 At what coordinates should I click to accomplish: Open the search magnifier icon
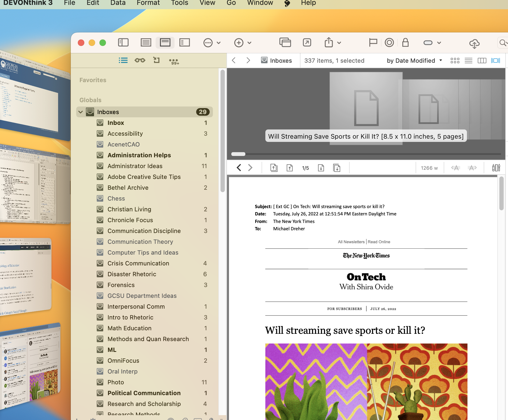(503, 43)
